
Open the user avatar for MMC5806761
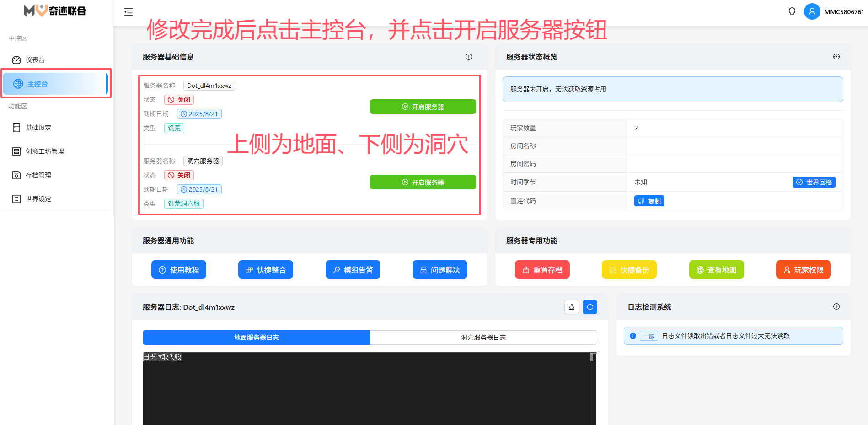(x=812, y=12)
